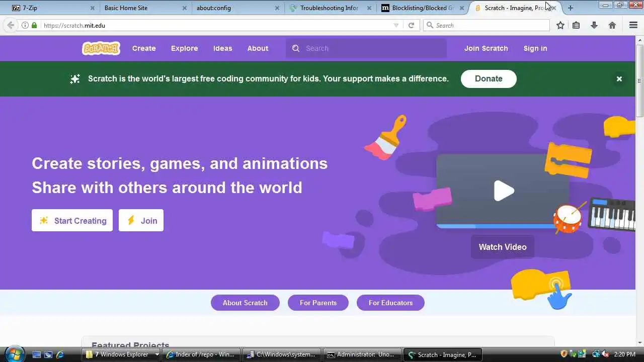The width and height of the screenshot is (644, 362).
Task: Click the Donate button
Action: coord(489,78)
